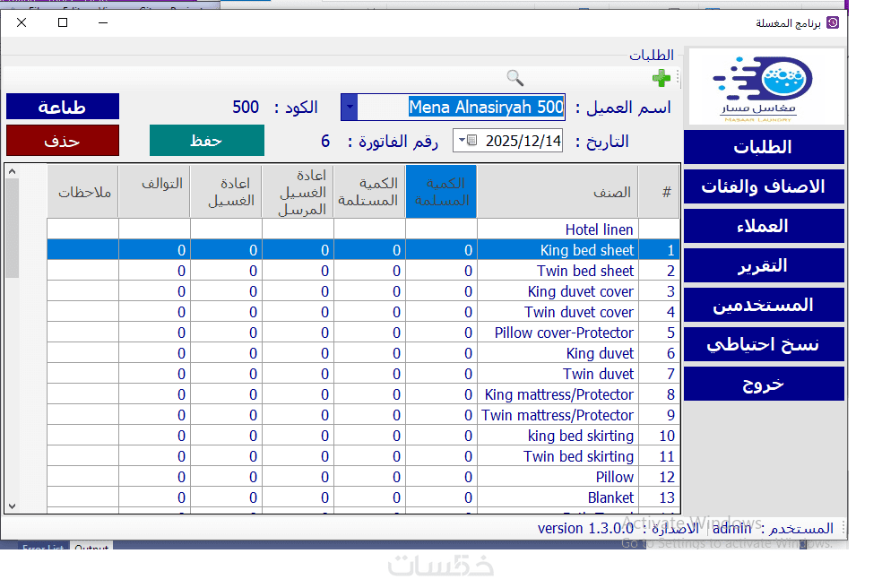Viewport: 882px width, 588px height.
Task: Click the magnifying glass search icon
Action: (x=514, y=78)
